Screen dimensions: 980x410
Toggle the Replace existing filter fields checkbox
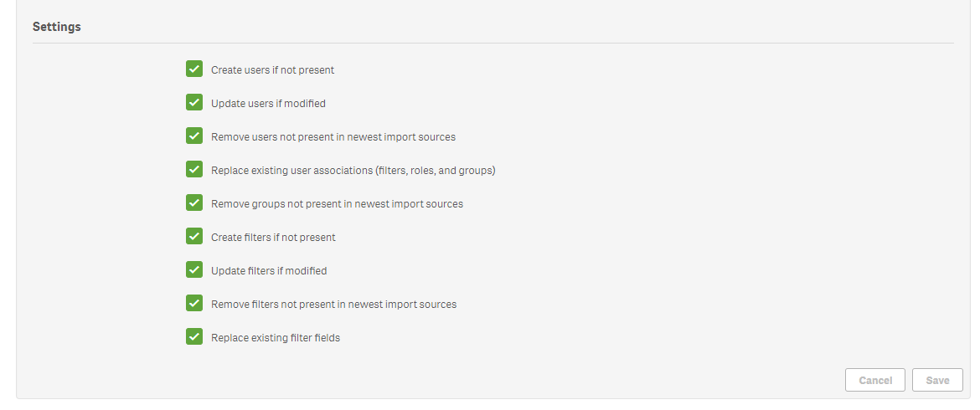pyautogui.click(x=194, y=337)
